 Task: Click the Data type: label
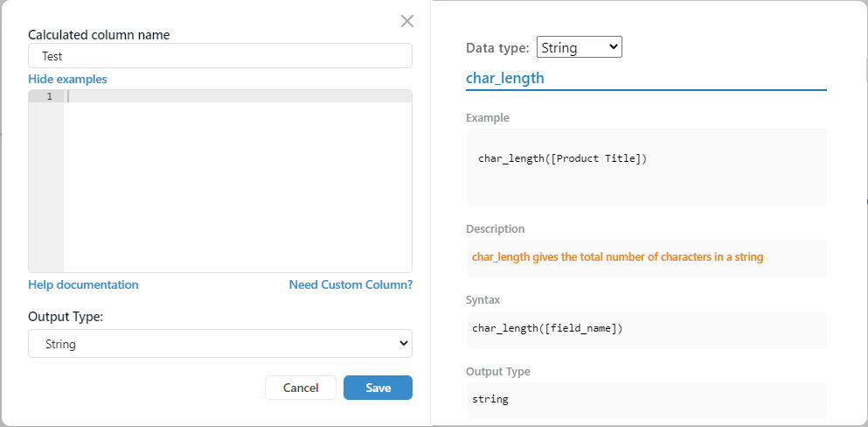497,47
